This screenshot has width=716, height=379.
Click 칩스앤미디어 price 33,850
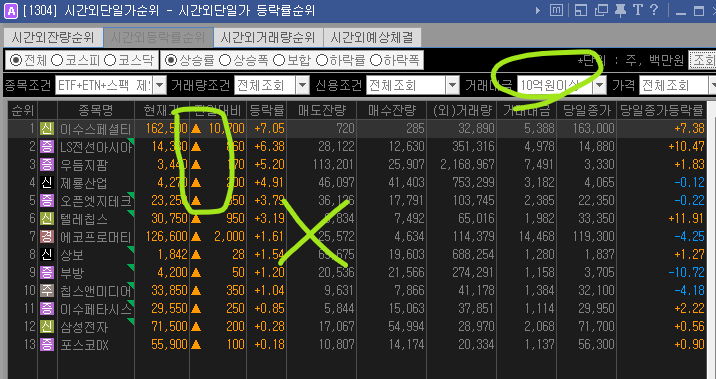[169, 290]
